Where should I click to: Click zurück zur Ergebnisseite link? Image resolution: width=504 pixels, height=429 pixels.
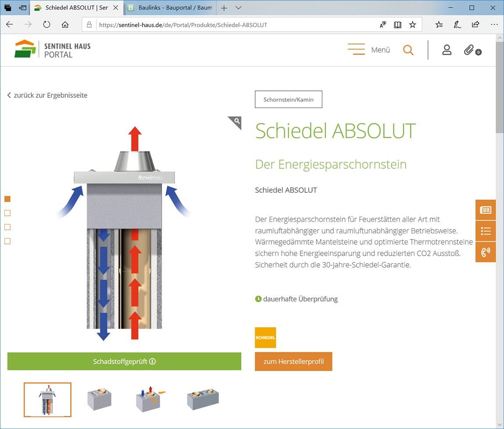[x=47, y=95]
